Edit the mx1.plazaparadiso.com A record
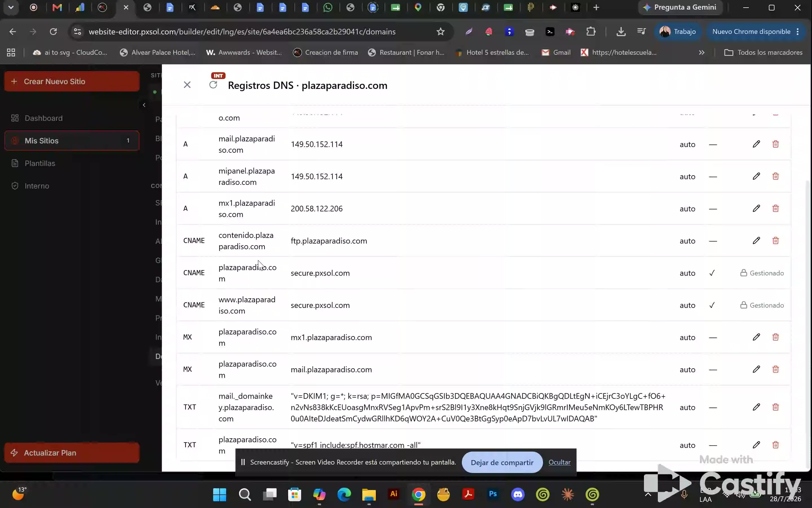Screen dimensions: 812x508 (756, 209)
